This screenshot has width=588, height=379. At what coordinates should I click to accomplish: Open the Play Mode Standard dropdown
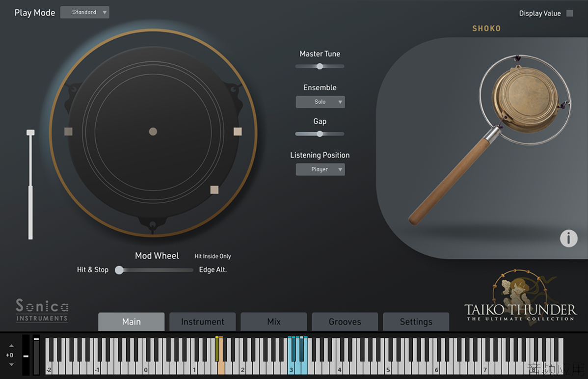click(x=85, y=12)
